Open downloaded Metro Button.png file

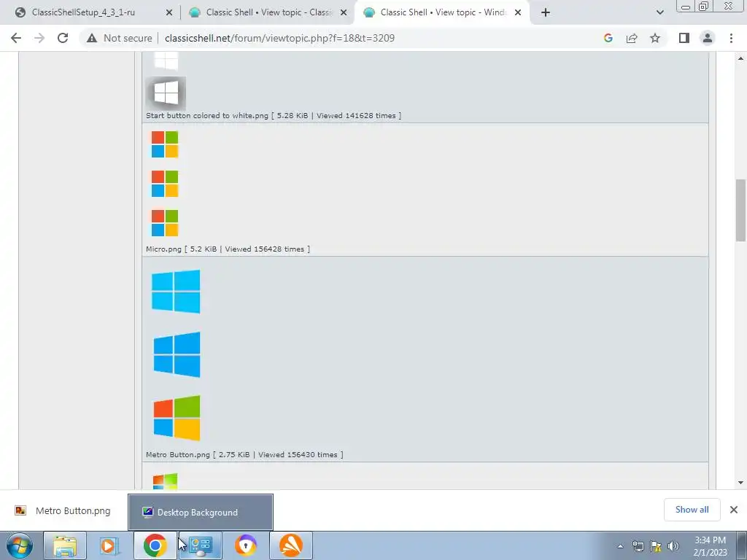(x=63, y=511)
